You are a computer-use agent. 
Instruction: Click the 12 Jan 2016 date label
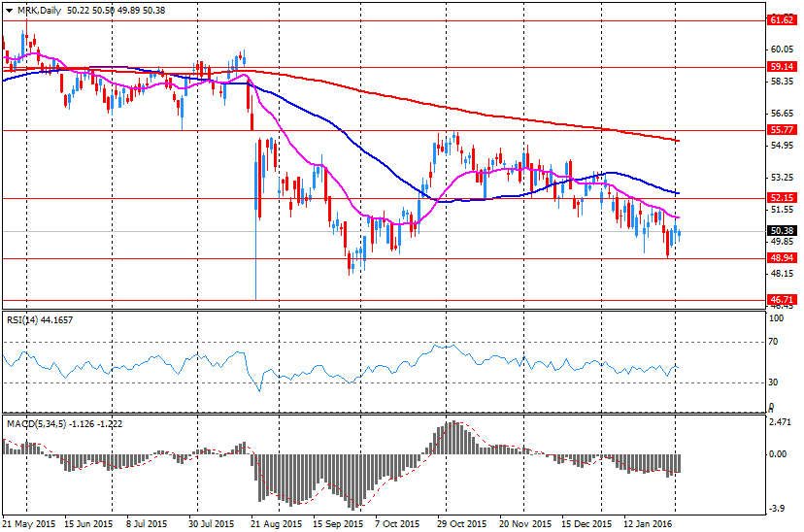[x=648, y=524]
